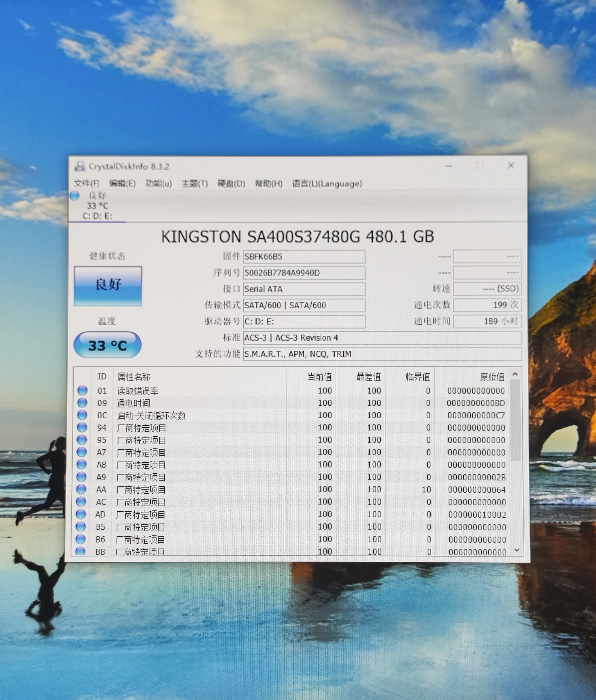Click the status orb for attribute B6

click(x=81, y=539)
